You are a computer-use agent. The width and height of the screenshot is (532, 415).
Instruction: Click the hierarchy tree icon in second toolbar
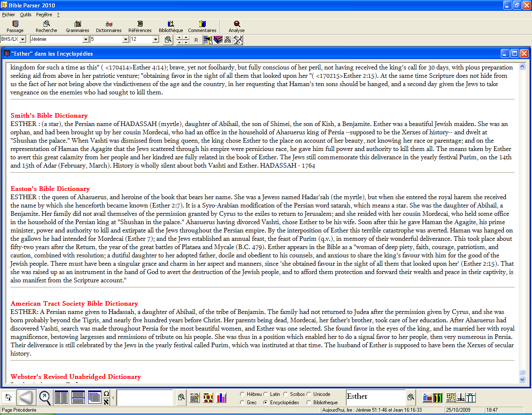point(228,40)
